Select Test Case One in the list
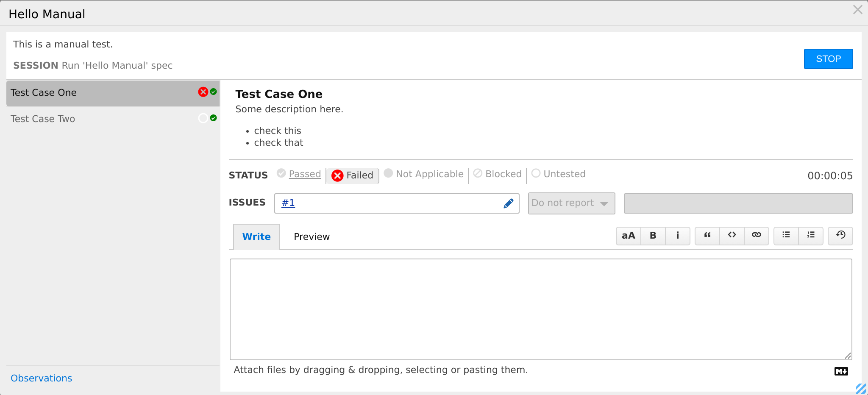The height and width of the screenshot is (395, 868). coord(113,93)
